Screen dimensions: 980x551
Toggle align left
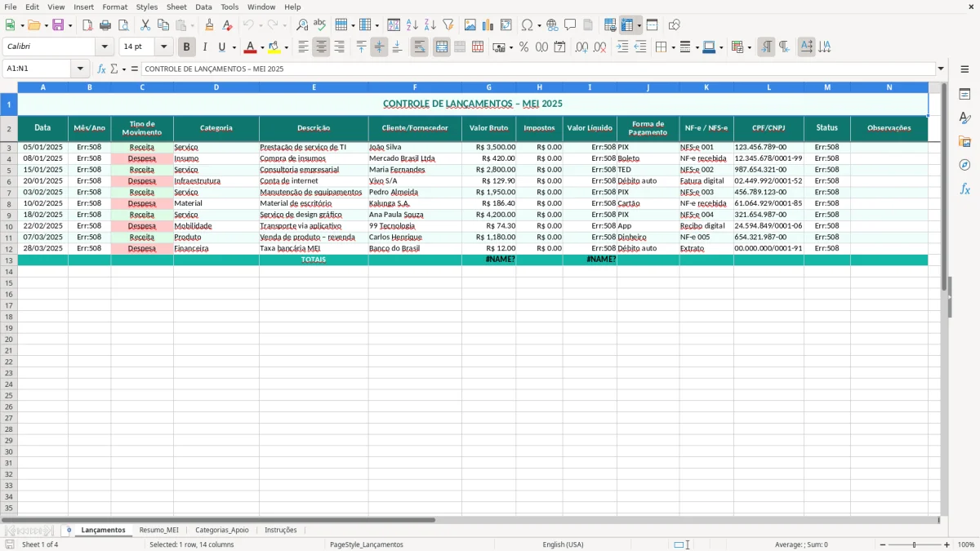pyautogui.click(x=303, y=47)
